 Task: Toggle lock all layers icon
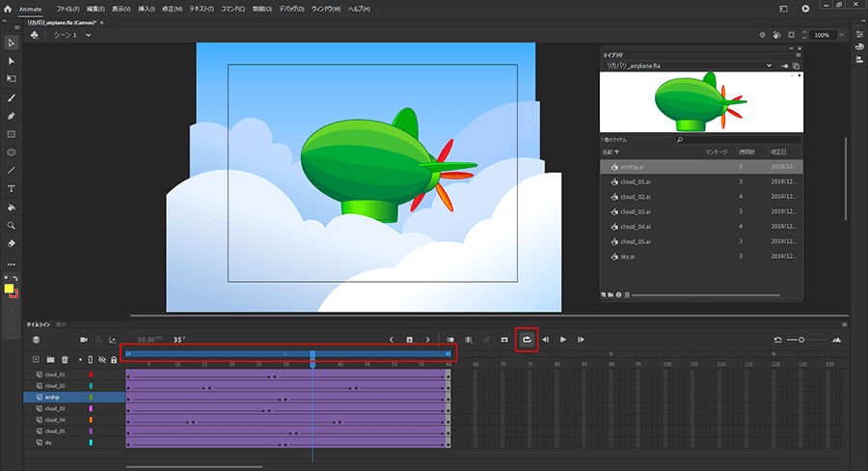(114, 360)
